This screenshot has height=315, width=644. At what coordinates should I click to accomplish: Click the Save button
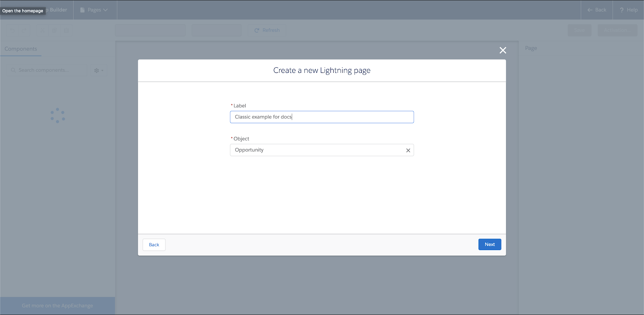point(580,30)
